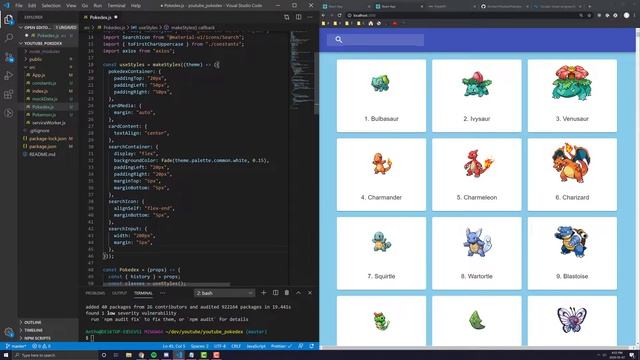Click VS Code icon on taskbar
The width and height of the screenshot is (640, 360).
(x=179, y=355)
